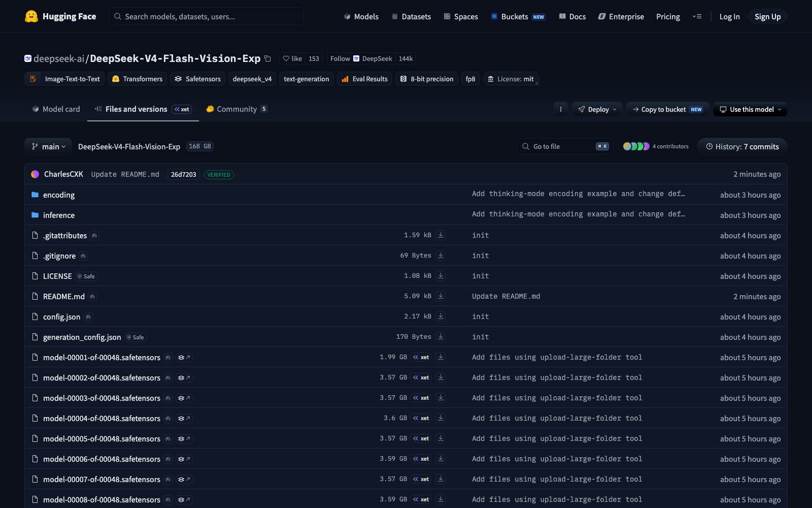Expand the Use this model dropdown
The width and height of the screenshot is (812, 508).
[x=750, y=109]
